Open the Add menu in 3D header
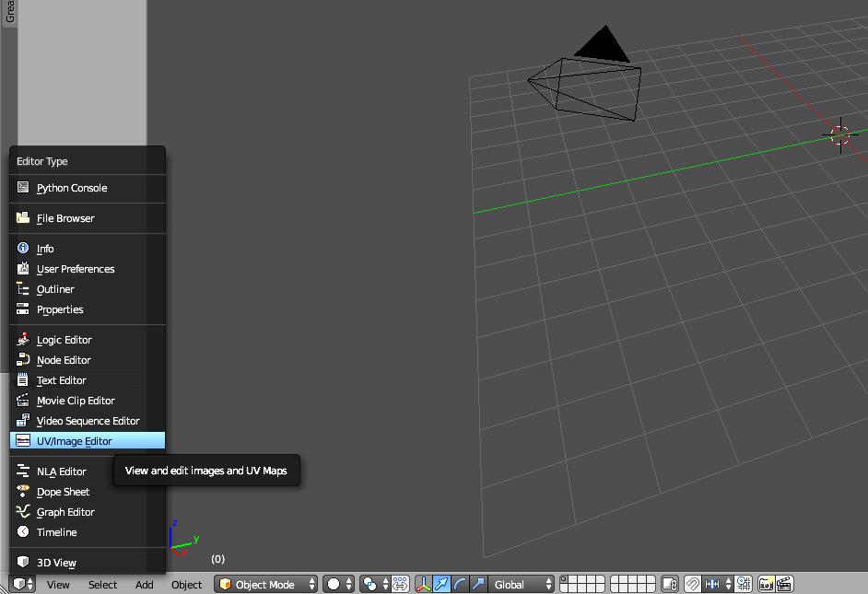Screen dimensions: 868x594 145,585
